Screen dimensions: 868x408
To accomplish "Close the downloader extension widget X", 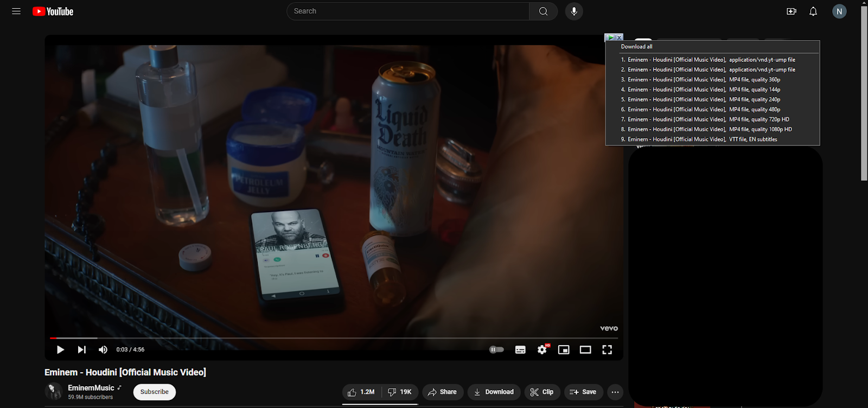I will [619, 37].
